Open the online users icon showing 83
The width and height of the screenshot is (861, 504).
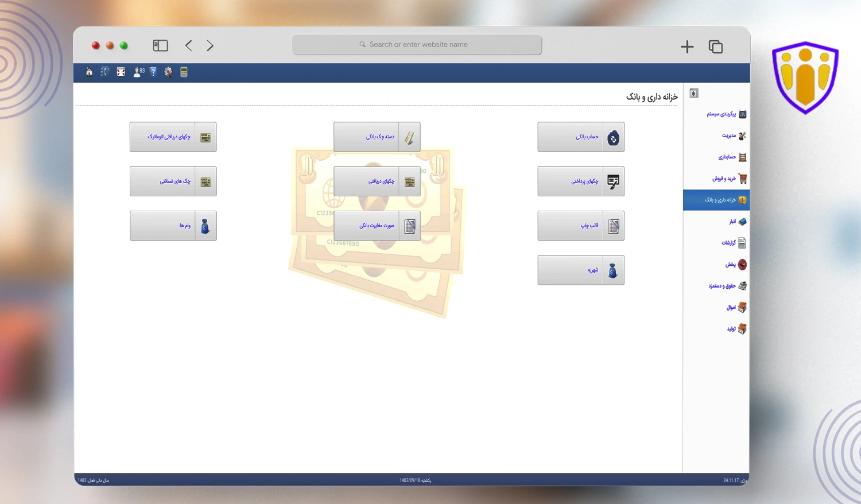click(x=138, y=72)
